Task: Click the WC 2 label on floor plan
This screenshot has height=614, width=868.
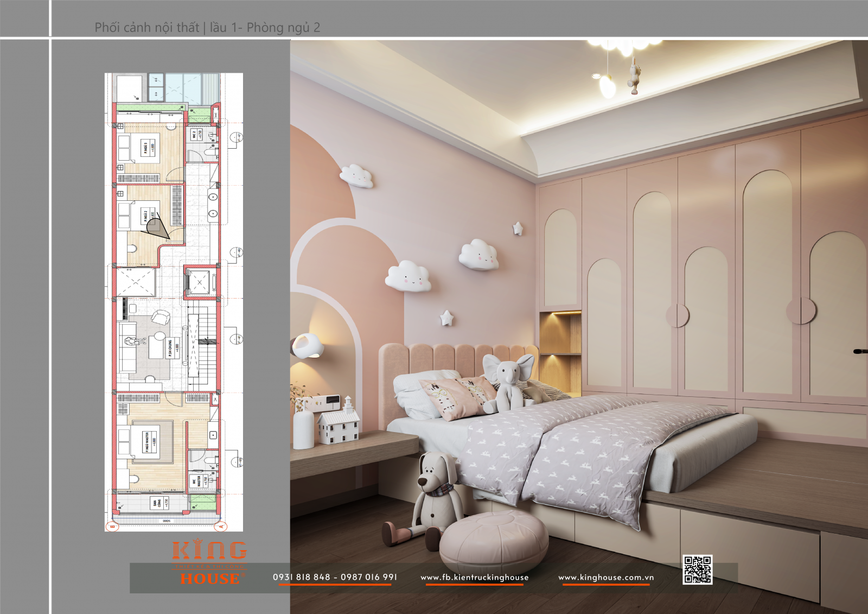Action: tap(194, 134)
